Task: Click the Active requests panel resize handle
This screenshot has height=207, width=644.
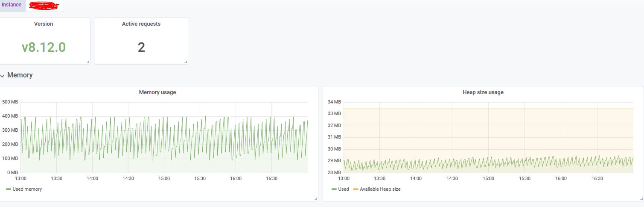Action: point(186,62)
